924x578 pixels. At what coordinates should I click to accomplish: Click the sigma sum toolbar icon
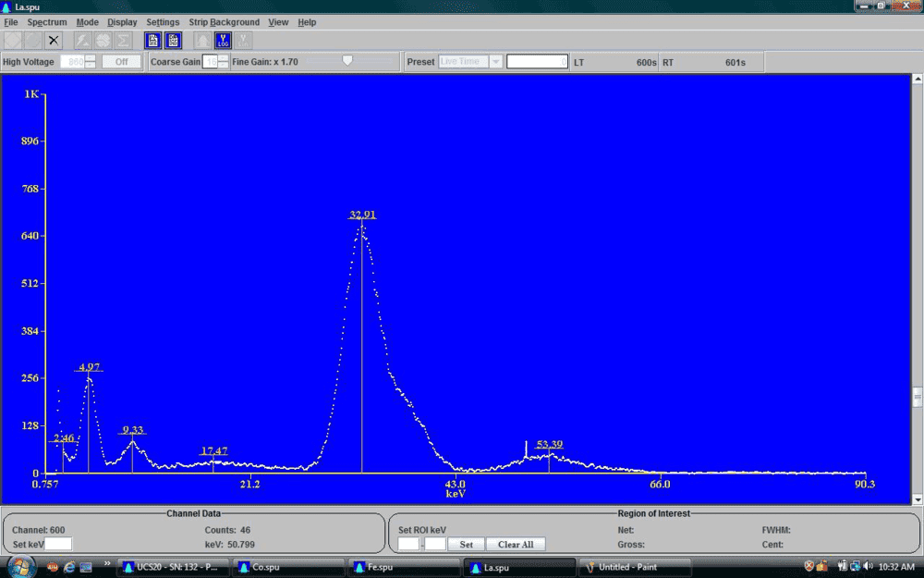point(124,41)
